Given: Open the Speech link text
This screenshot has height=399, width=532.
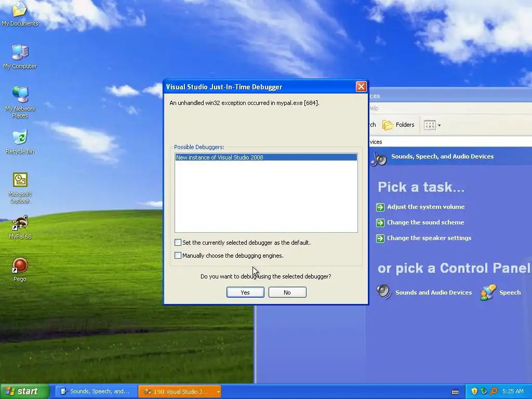Looking at the screenshot, I should (x=510, y=292).
